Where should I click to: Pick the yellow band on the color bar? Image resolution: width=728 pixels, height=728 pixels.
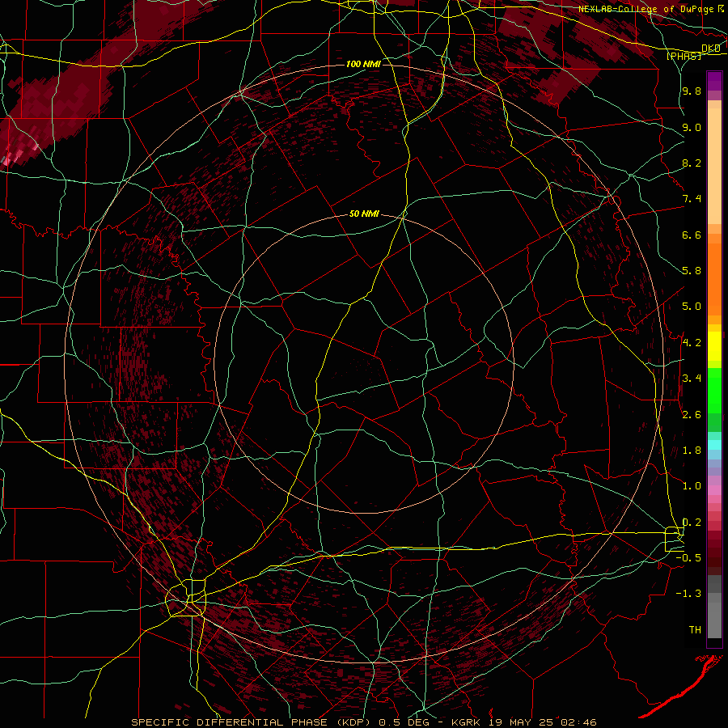714,346
